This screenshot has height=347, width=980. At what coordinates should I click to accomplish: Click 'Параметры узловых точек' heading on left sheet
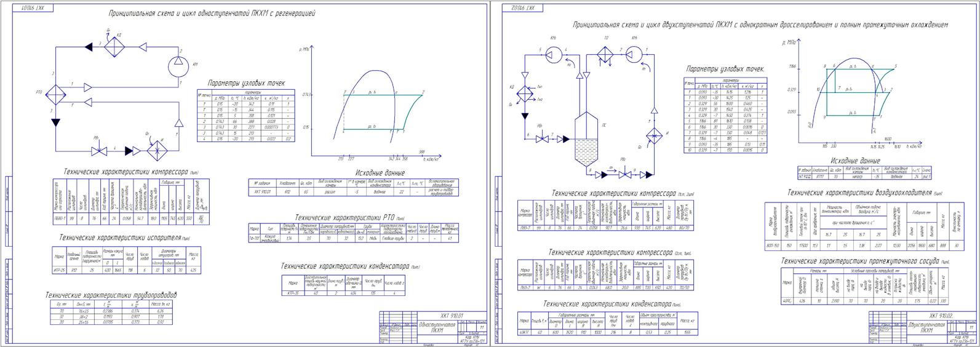[245, 82]
